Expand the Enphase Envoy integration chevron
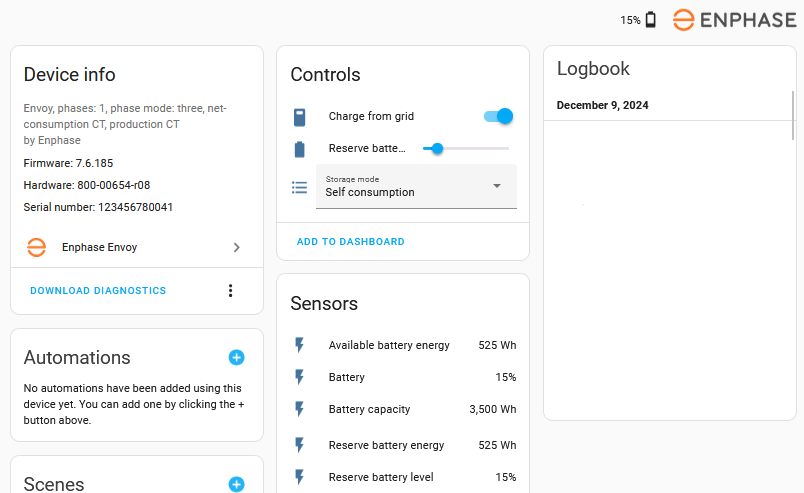 236,247
